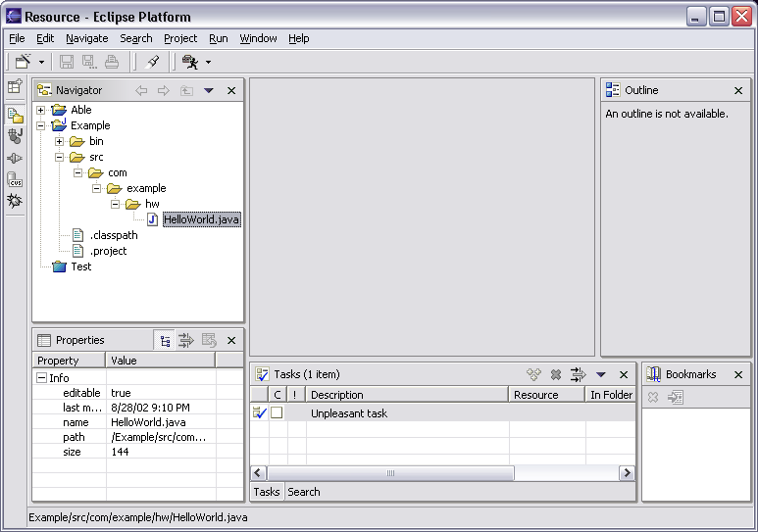Image resolution: width=758 pixels, height=532 pixels.
Task: Click the Filter tasks icon in Tasks panel
Action: tap(579, 374)
